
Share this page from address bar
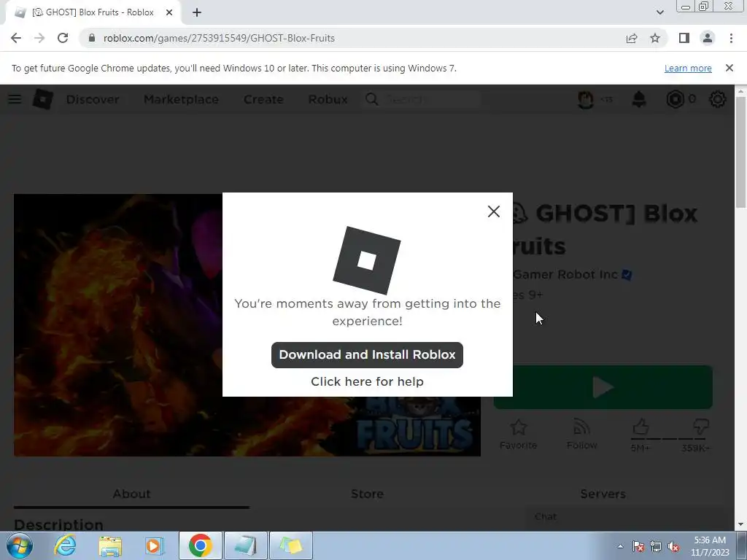[632, 38]
